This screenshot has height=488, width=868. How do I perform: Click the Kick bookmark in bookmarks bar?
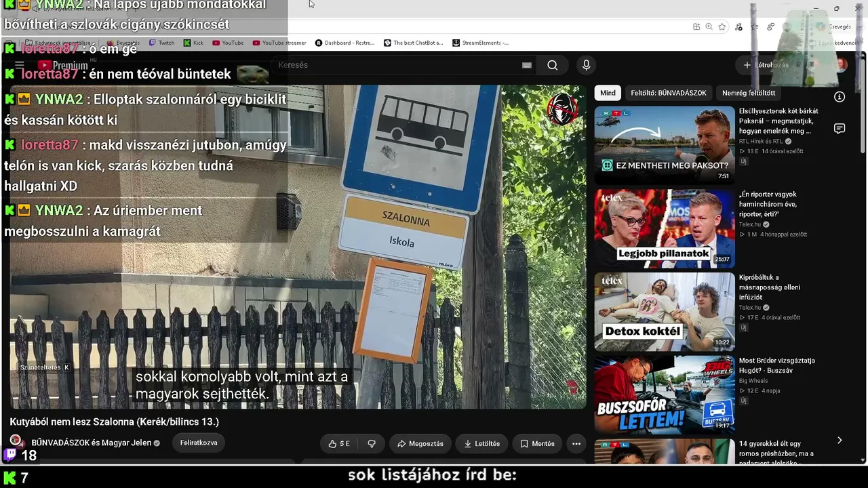pos(193,43)
